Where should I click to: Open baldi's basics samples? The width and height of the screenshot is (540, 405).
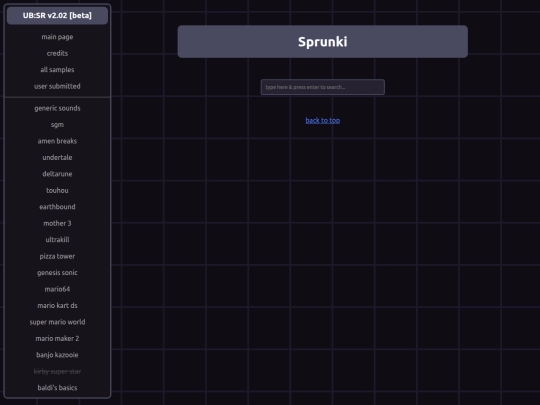pyautogui.click(x=57, y=388)
